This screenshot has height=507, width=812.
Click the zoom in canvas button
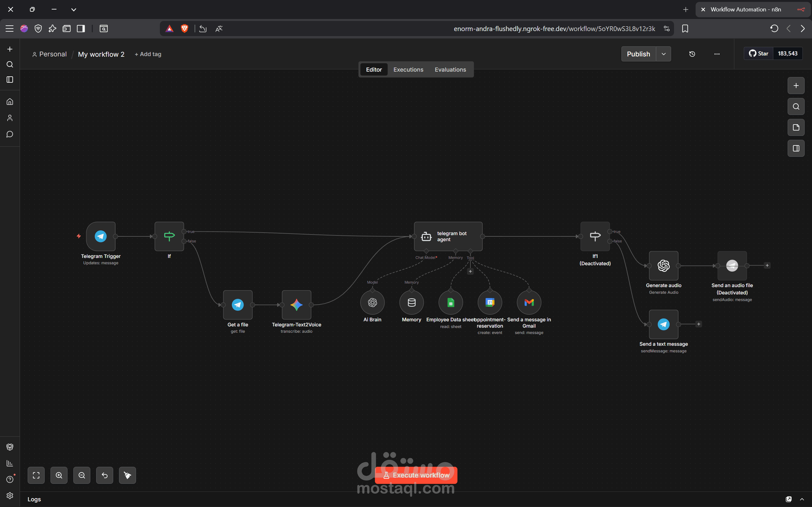pos(59,475)
